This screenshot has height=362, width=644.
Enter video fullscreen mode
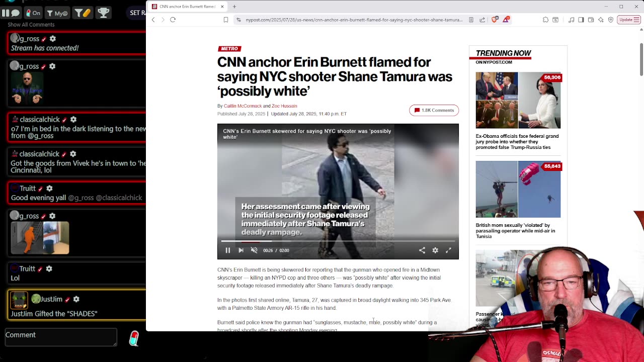tap(448, 250)
